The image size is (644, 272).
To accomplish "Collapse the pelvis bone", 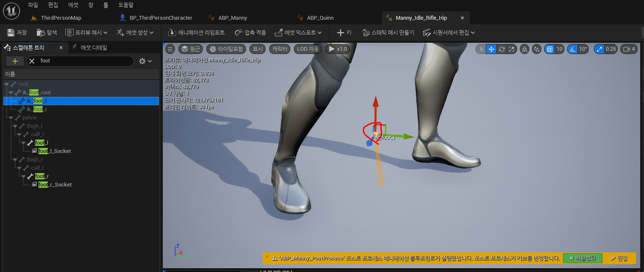I will tap(11, 118).
